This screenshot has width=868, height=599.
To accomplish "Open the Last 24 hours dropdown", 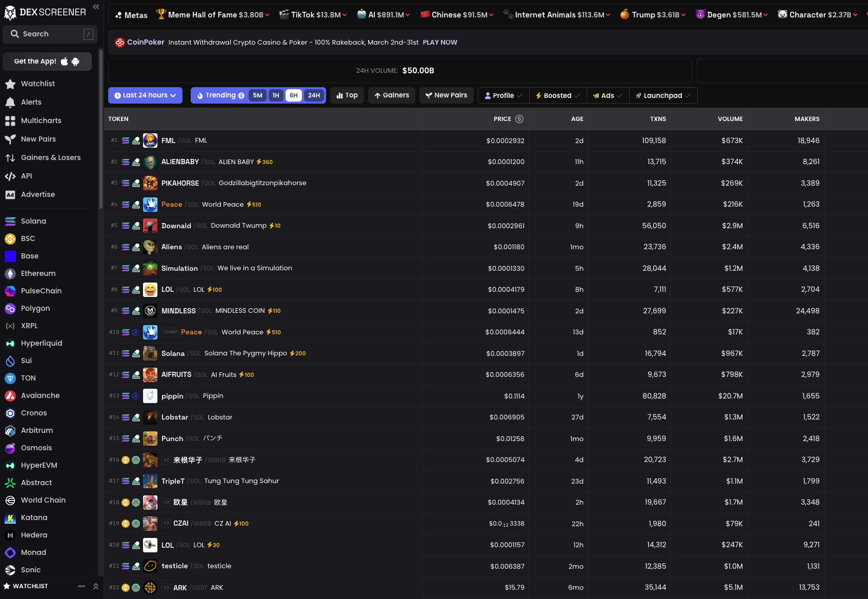I will (x=145, y=95).
